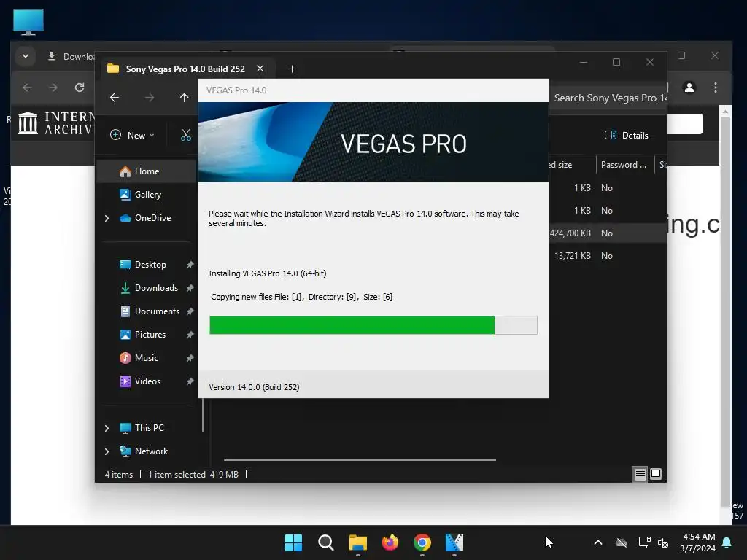Image resolution: width=747 pixels, height=560 pixels.
Task: Open Chrome's three-dot menu
Action: tap(716, 87)
